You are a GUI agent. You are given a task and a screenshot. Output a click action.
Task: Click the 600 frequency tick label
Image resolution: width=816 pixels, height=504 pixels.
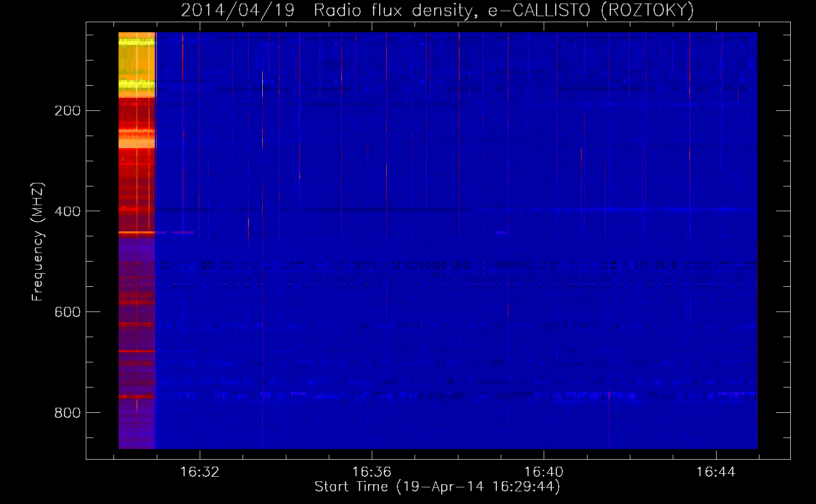(x=68, y=312)
